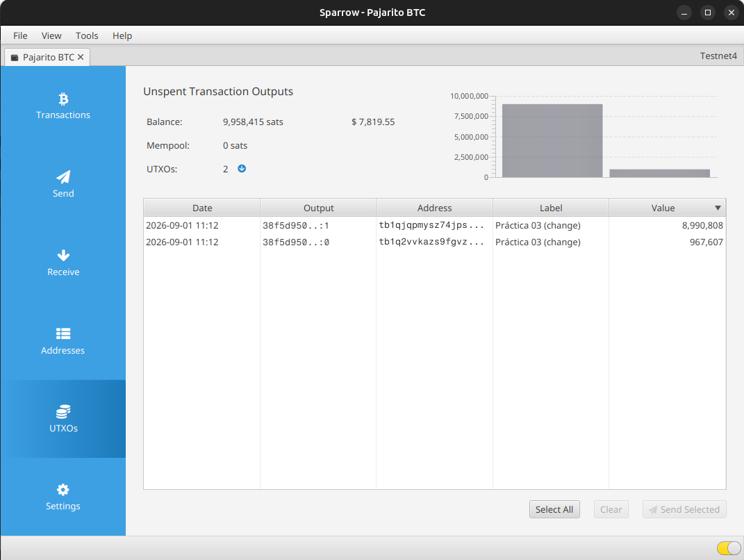Open the Addresses list view
This screenshot has width=744, height=560.
[63, 340]
